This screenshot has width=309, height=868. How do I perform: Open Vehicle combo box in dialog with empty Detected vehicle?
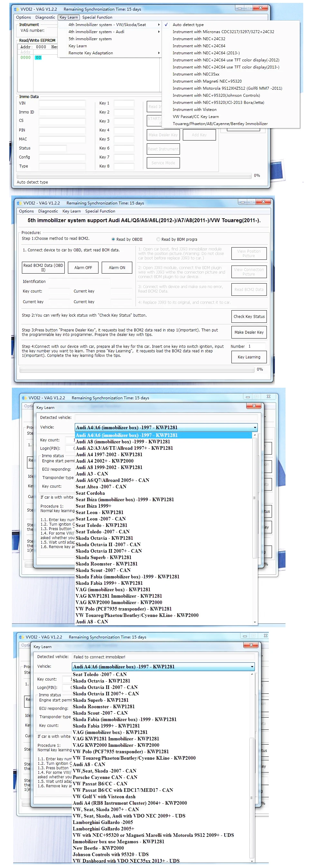point(166,428)
